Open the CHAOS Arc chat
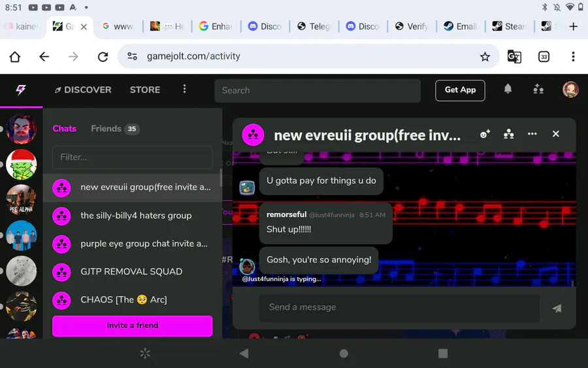Screen dimensions: 588x368 coord(131,300)
